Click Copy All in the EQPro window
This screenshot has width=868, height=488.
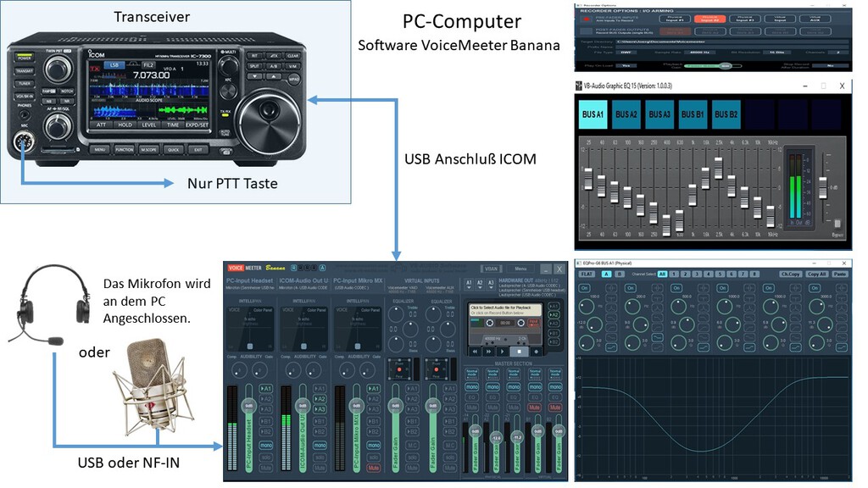(816, 274)
